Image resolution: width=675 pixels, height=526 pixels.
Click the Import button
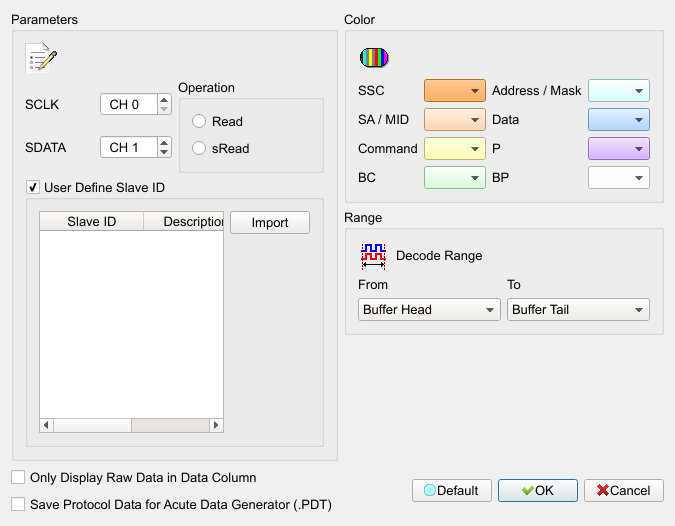(270, 223)
